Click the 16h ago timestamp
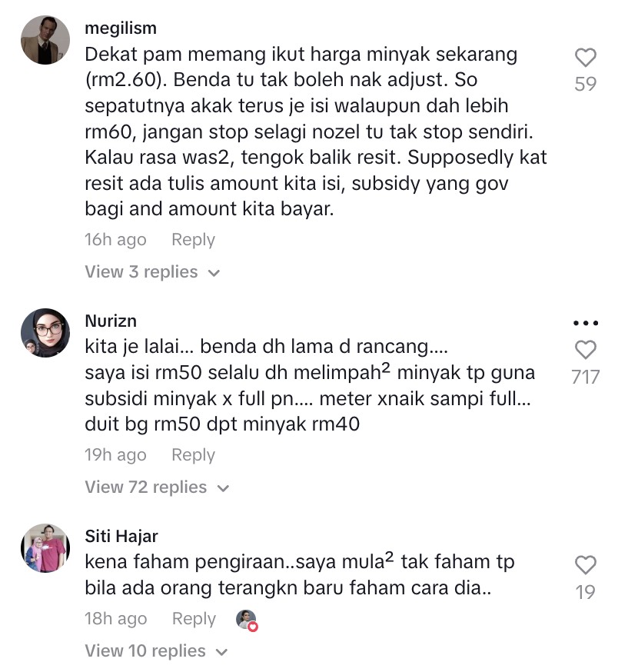The image size is (638, 672). (116, 240)
